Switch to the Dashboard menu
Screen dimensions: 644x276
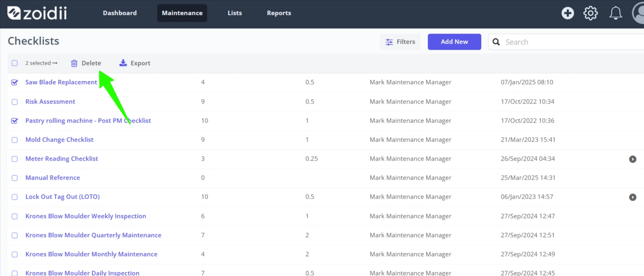tap(120, 13)
